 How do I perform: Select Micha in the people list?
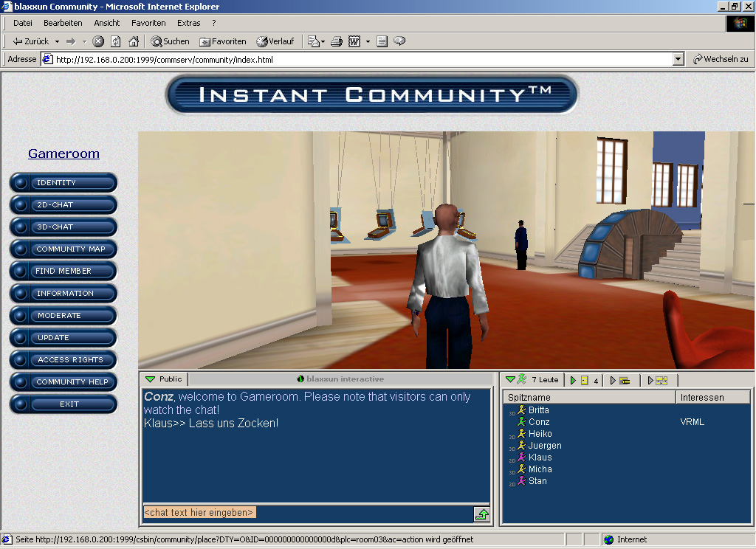click(540, 469)
